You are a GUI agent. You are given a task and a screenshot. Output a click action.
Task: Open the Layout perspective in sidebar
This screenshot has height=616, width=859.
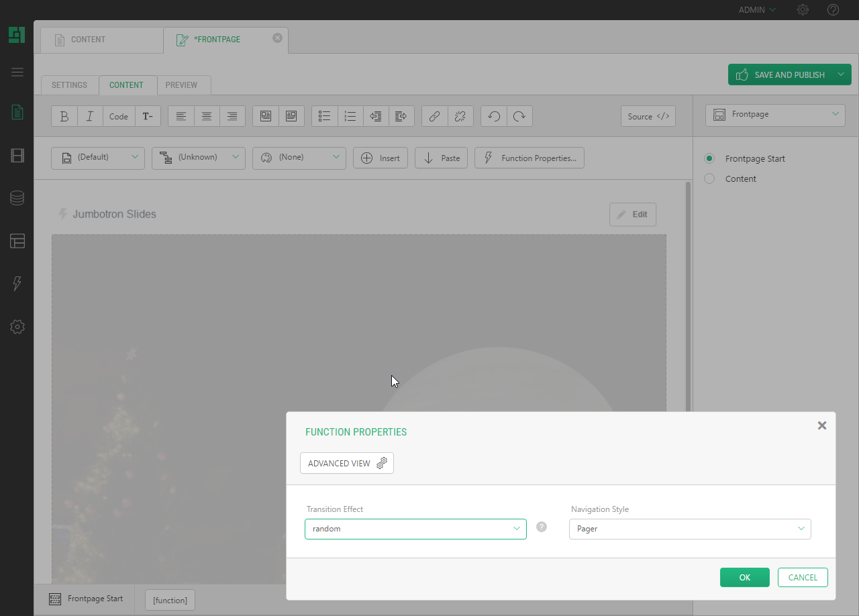17,241
